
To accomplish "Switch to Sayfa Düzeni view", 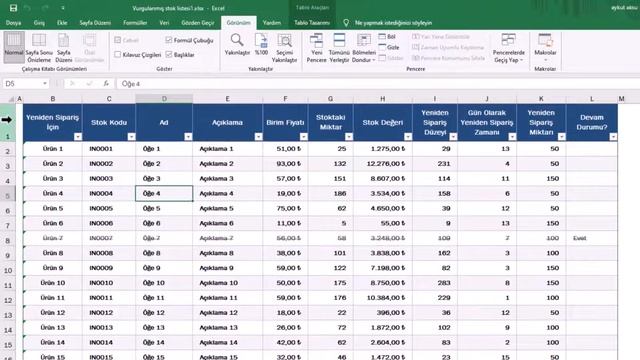I will (64, 47).
